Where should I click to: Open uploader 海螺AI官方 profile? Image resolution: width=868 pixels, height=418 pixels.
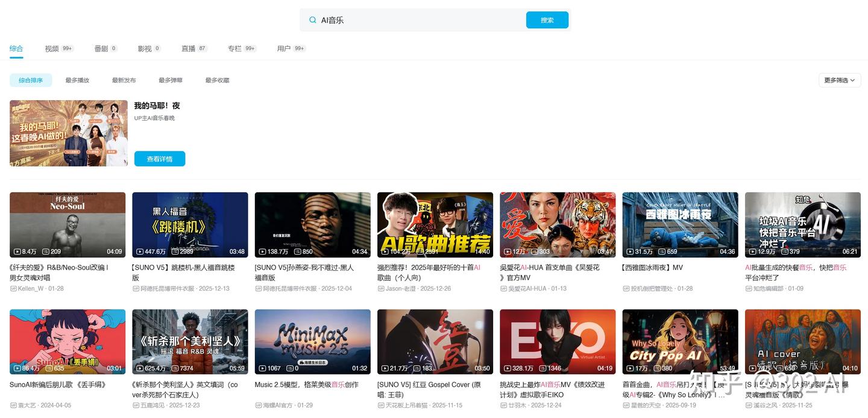pos(278,405)
